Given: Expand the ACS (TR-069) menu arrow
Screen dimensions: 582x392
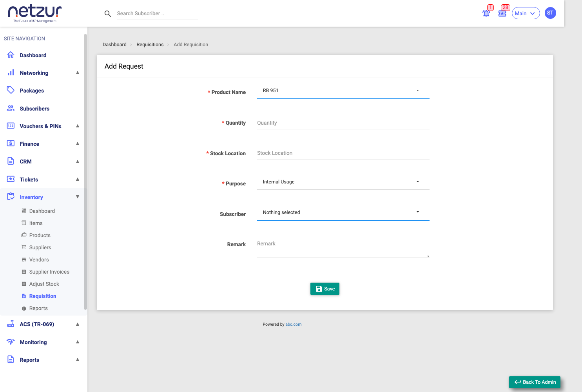Looking at the screenshot, I should tap(78, 324).
